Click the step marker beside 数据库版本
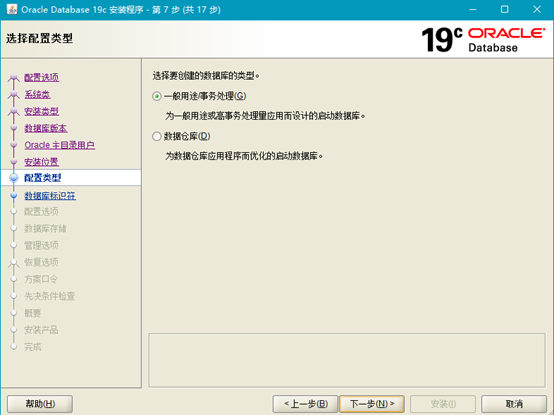Viewport: 554px width, 415px height. click(x=14, y=128)
